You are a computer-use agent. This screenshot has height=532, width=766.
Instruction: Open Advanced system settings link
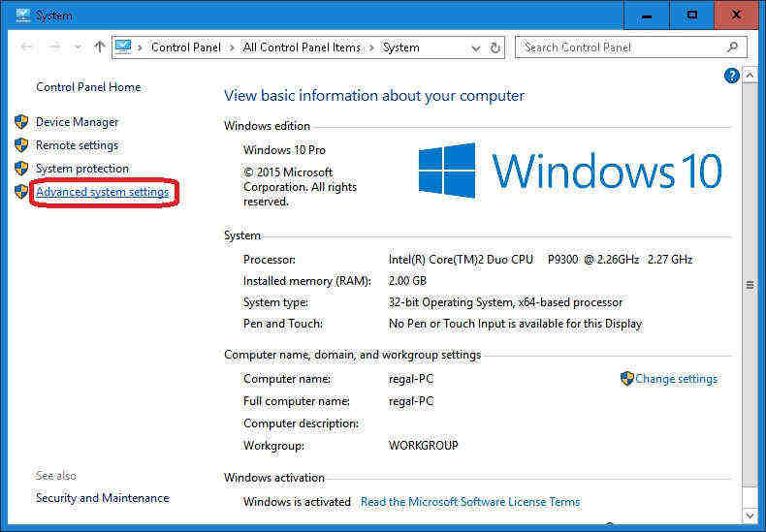[103, 192]
